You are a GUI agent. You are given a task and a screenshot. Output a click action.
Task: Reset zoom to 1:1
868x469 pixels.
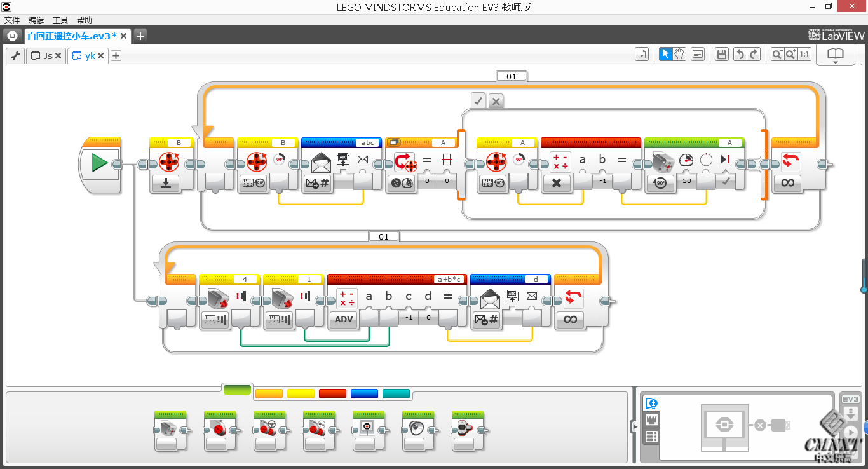point(804,55)
